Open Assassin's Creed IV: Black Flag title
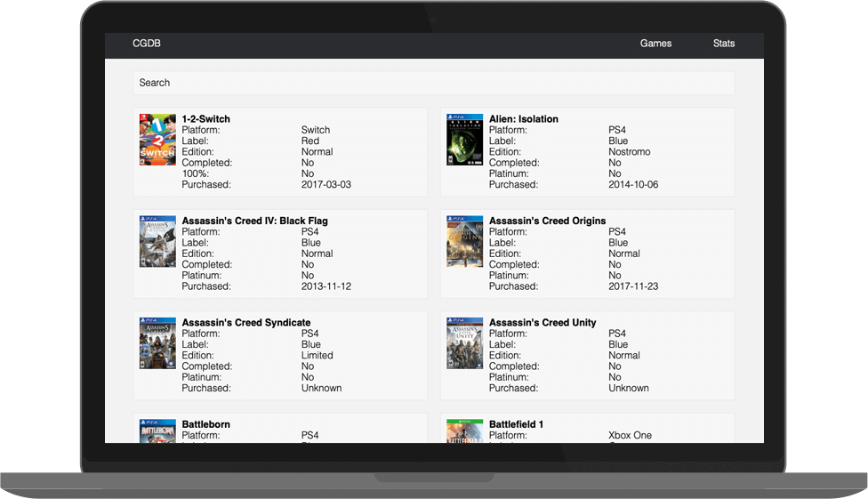The width and height of the screenshot is (868, 499). 255,221
